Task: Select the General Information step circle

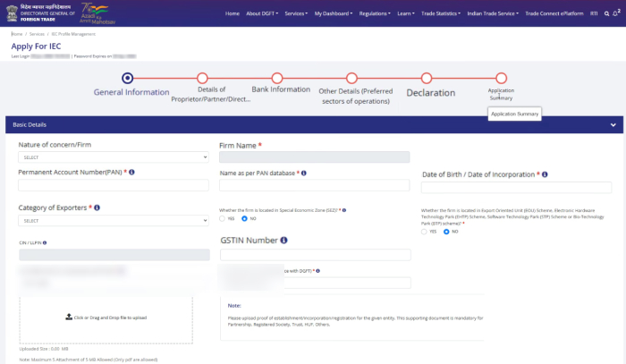Action: (127, 78)
